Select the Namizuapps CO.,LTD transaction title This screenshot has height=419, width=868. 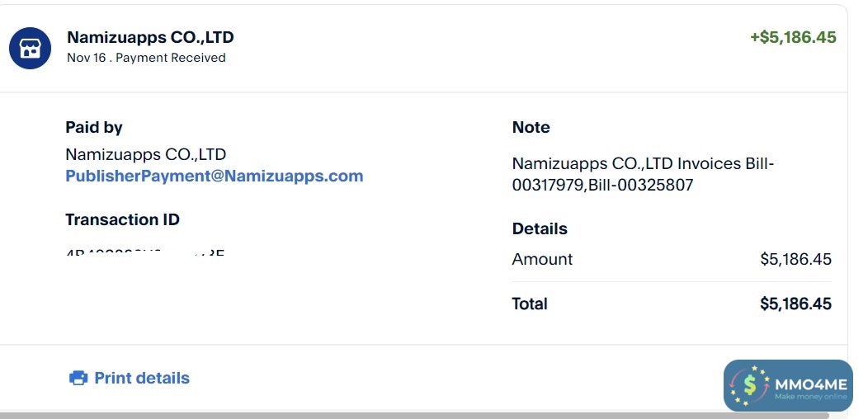click(x=150, y=37)
